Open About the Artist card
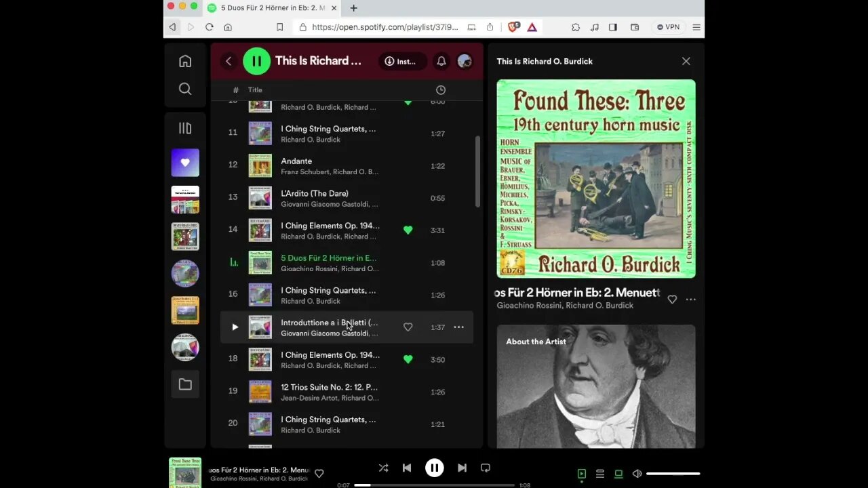The height and width of the screenshot is (488, 868). point(596,386)
